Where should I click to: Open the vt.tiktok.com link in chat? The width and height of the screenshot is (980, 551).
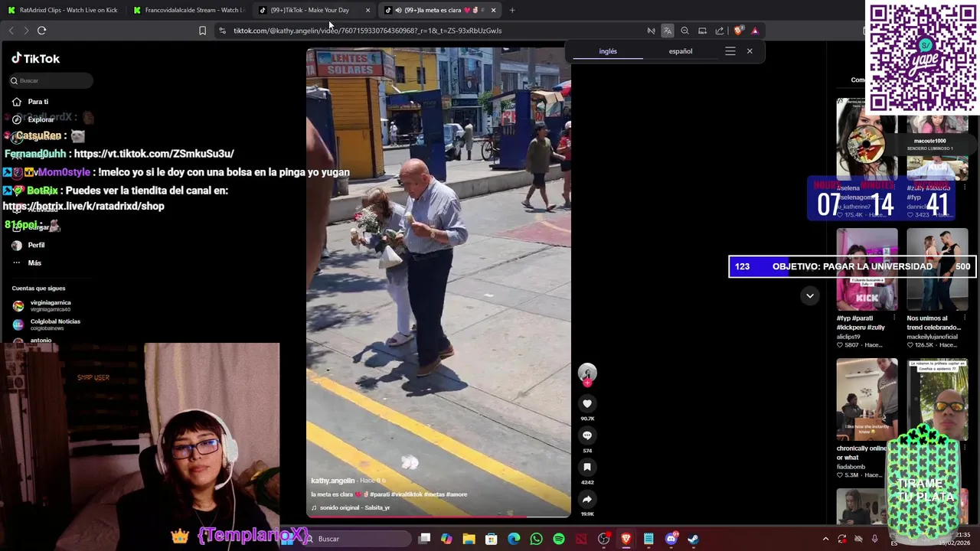154,154
